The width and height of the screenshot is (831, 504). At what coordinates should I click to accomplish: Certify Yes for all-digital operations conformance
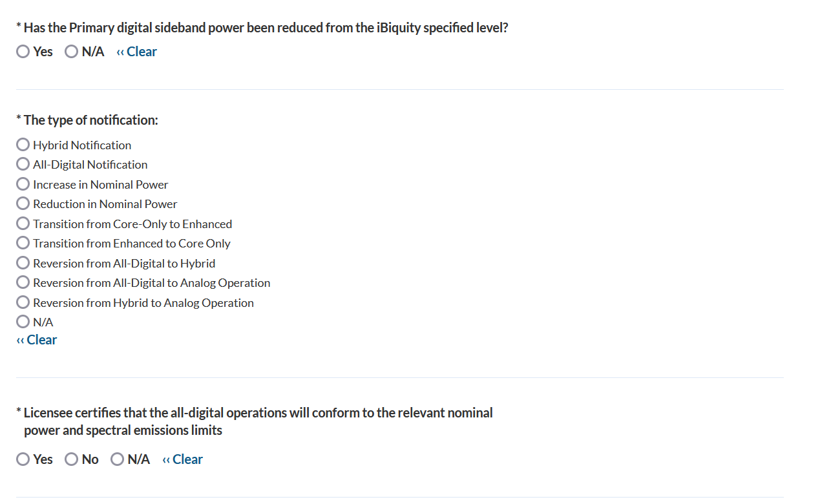(x=23, y=459)
